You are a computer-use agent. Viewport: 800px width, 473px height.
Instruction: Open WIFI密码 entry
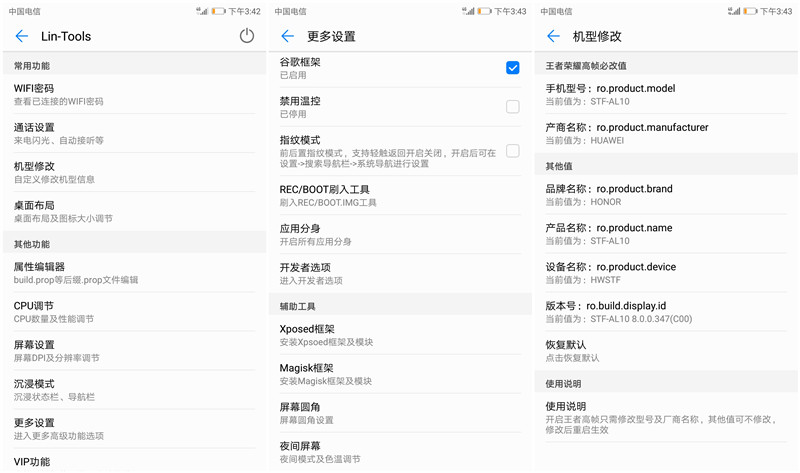[x=134, y=94]
